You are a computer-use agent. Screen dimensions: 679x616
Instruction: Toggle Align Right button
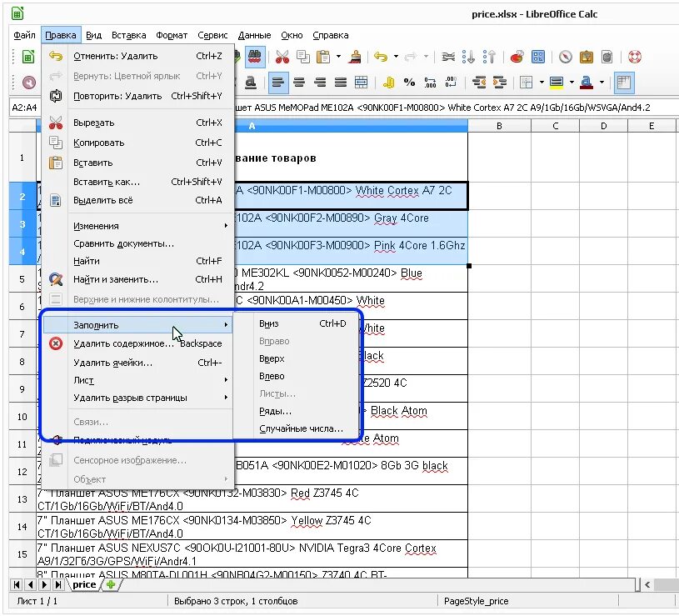(x=320, y=83)
